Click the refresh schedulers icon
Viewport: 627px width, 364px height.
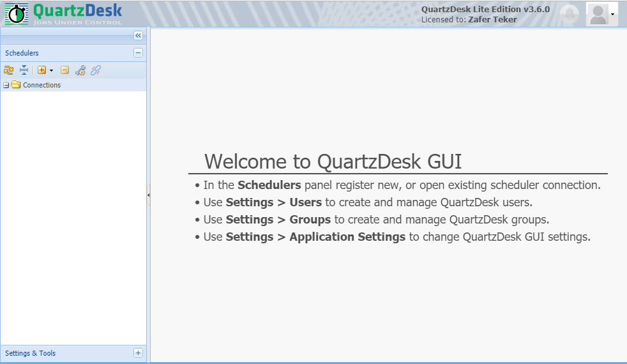click(x=8, y=70)
